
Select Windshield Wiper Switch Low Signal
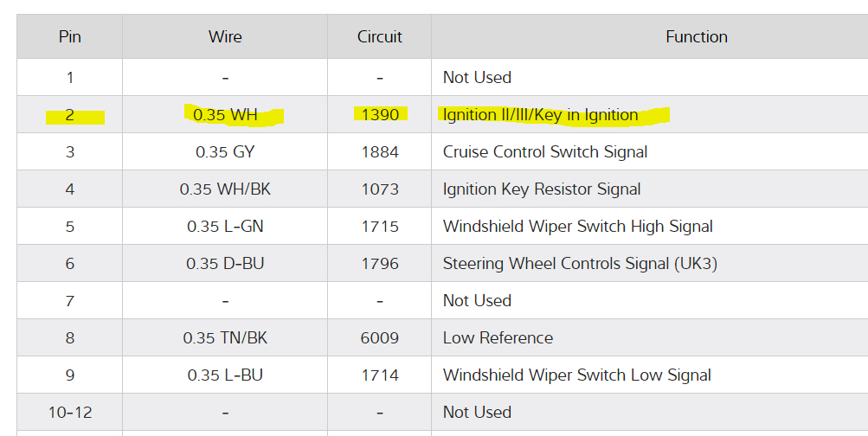pyautogui.click(x=576, y=375)
